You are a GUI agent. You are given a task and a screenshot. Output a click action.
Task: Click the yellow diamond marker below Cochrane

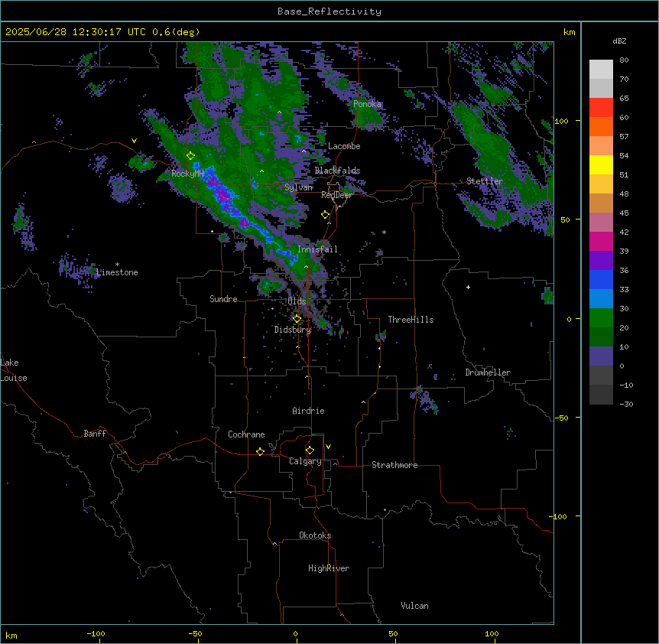pyautogui.click(x=260, y=451)
